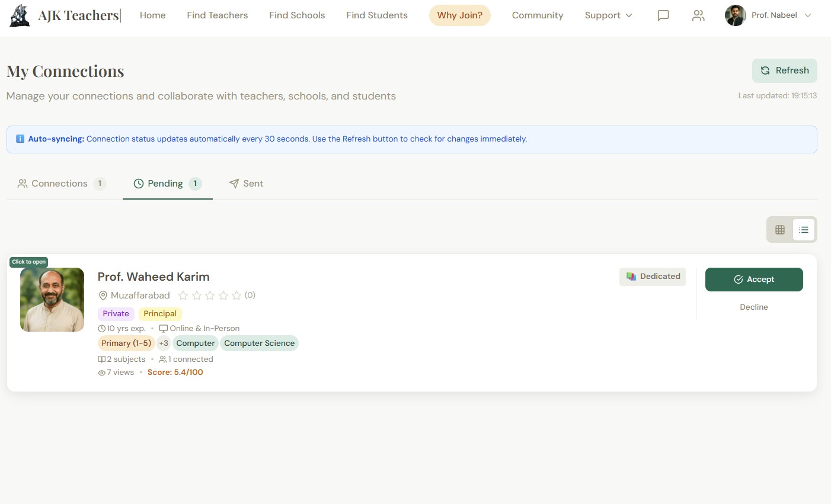Click the AJK Teachers logo icon

(x=20, y=15)
